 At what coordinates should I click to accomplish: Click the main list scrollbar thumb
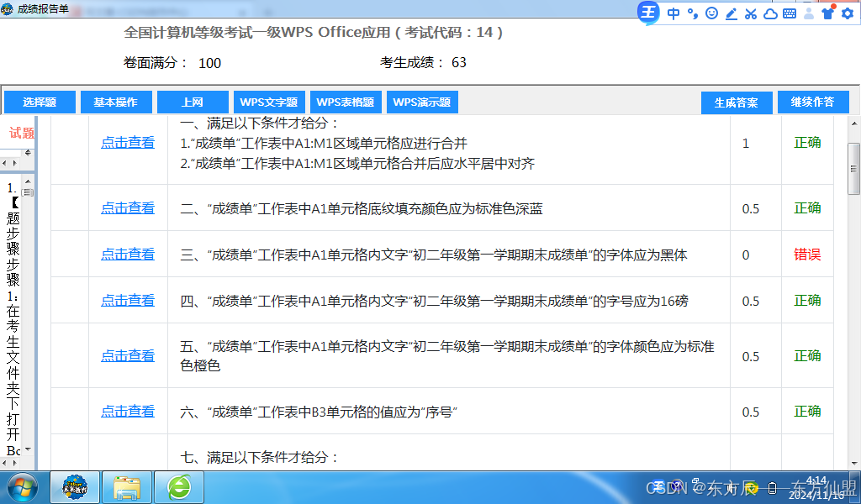click(853, 169)
